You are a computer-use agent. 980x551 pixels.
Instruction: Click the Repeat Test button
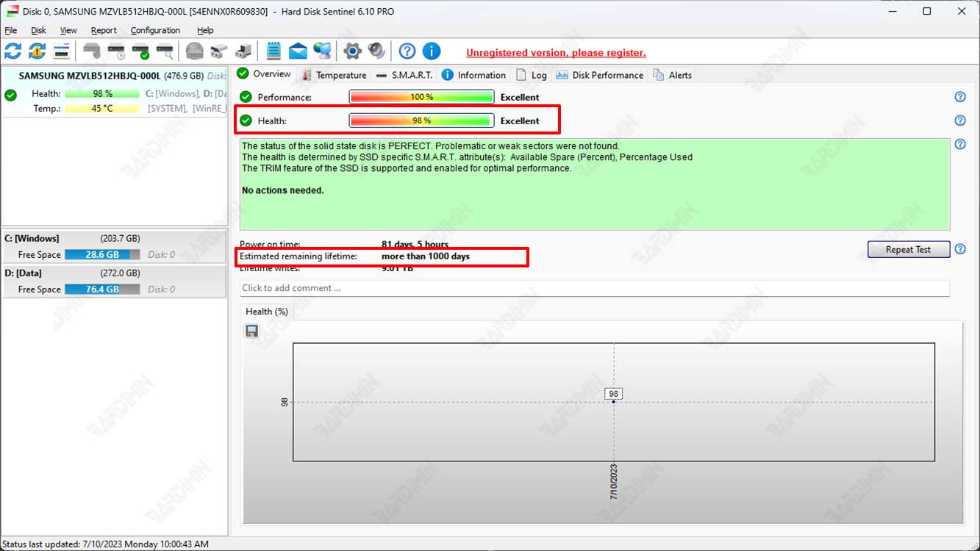click(x=908, y=249)
